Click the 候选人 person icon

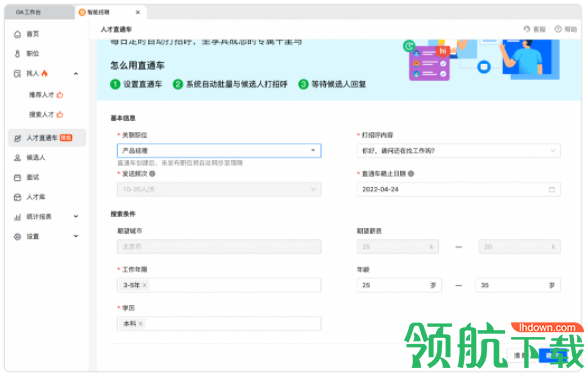18,158
